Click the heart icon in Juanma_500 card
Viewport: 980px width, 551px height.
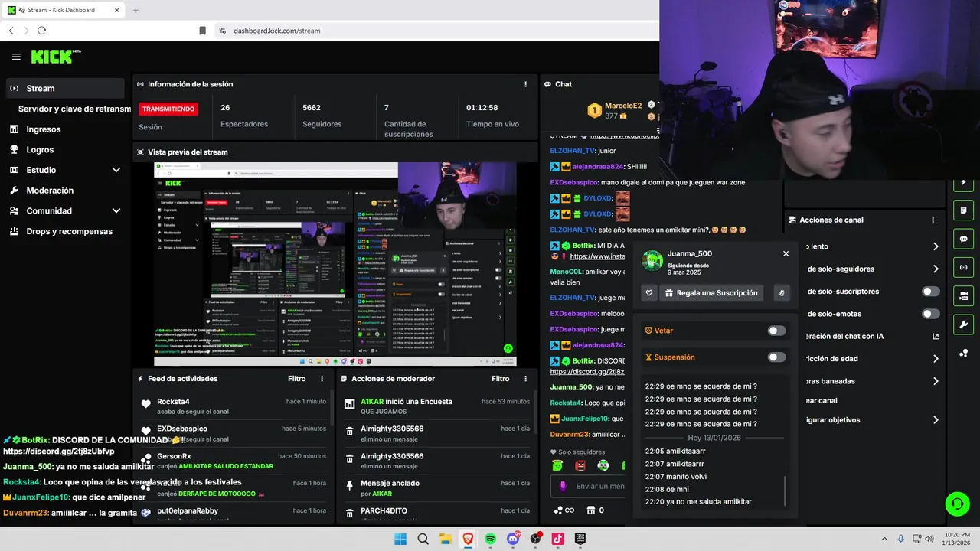[x=649, y=293]
